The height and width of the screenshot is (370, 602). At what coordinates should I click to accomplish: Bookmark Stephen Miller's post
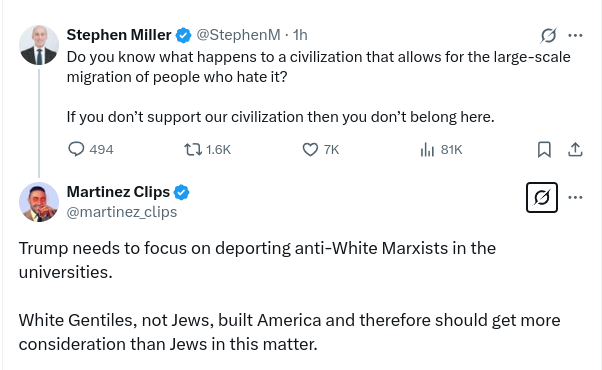click(x=544, y=149)
